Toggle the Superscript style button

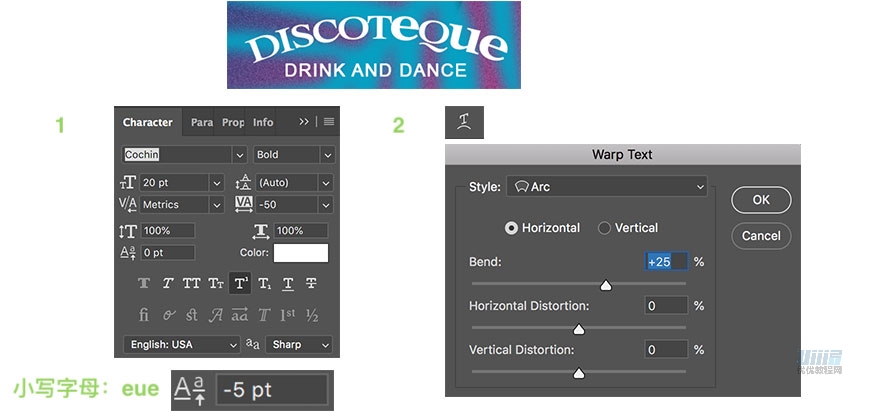tap(240, 284)
